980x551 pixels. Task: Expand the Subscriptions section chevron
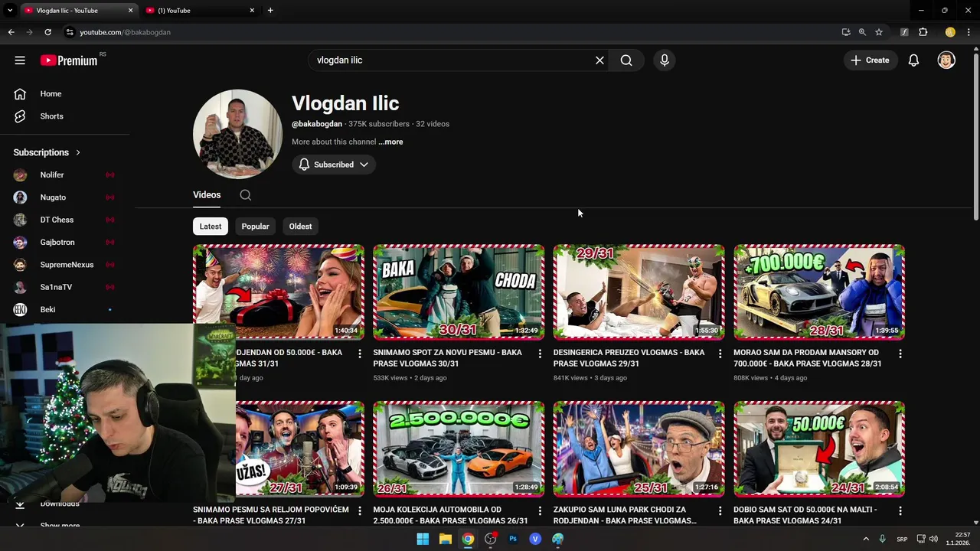(x=77, y=153)
